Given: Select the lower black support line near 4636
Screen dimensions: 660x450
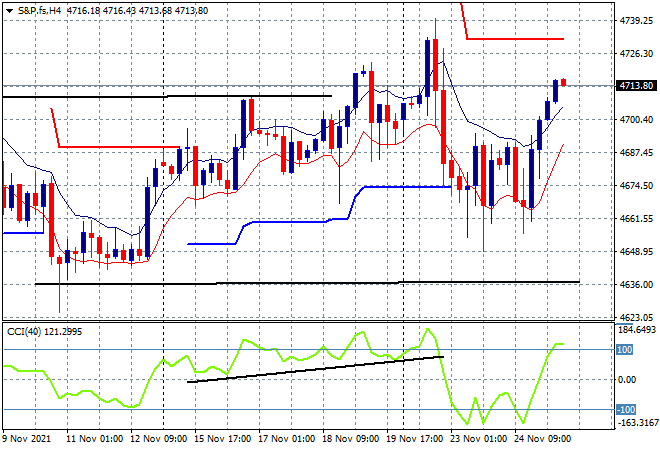Looking at the screenshot, I should click(x=307, y=283).
